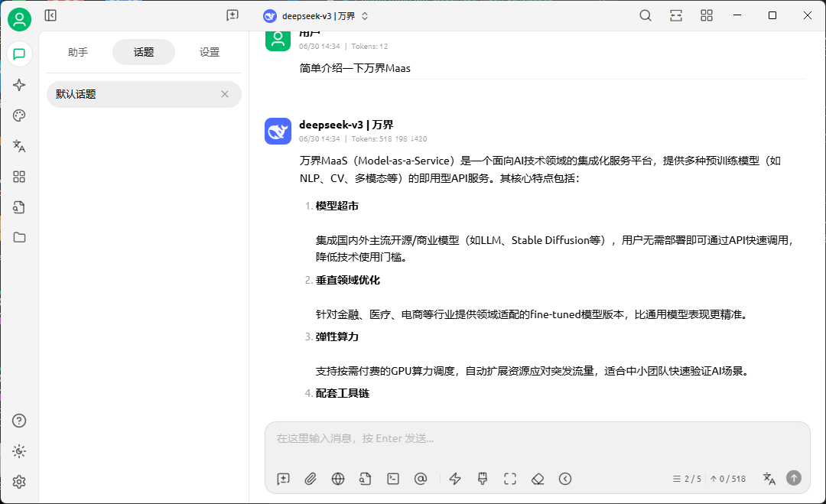Collapse input toolbar with left chevron icon

click(565, 479)
